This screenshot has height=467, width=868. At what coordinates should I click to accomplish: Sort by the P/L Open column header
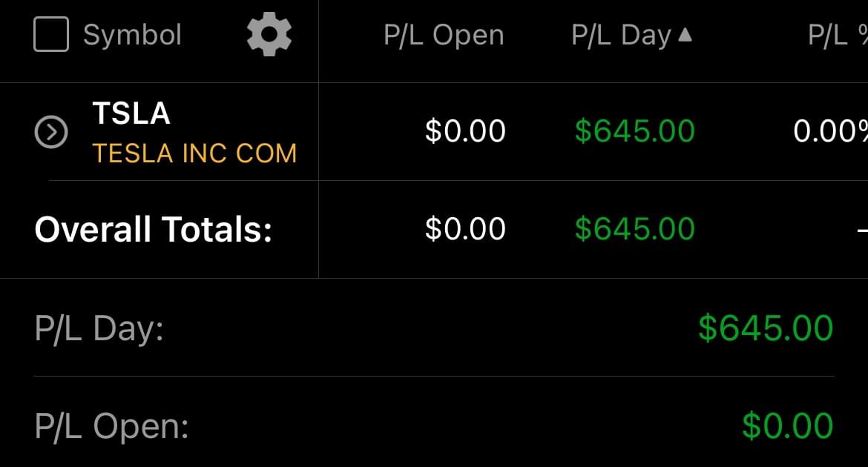(444, 35)
